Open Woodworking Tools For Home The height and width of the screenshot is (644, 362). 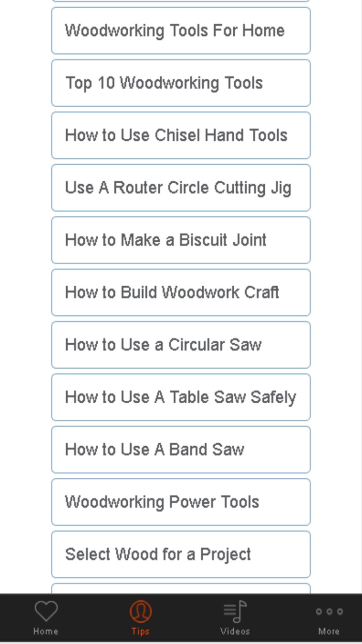181,31
